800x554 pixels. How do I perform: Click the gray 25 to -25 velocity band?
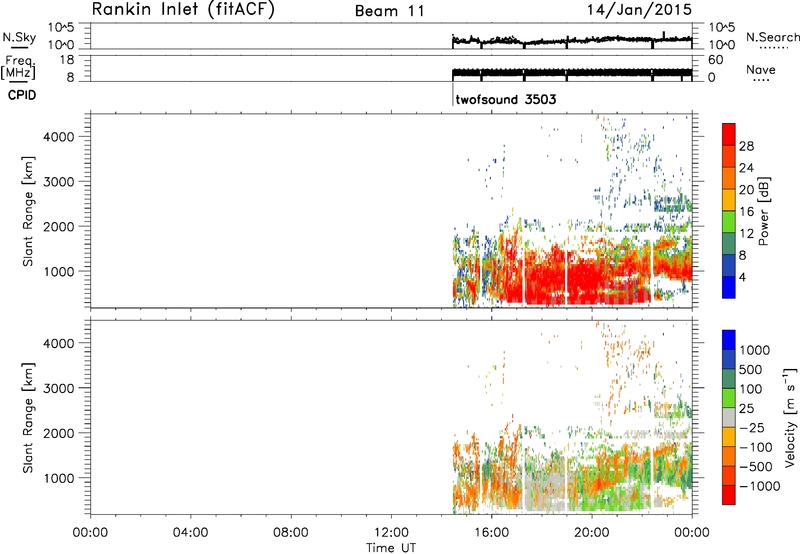[729, 417]
